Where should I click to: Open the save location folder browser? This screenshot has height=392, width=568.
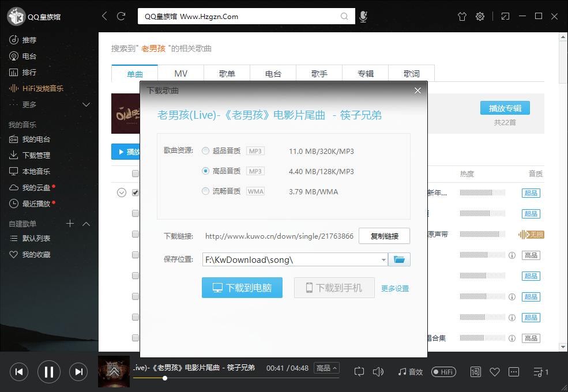tap(399, 260)
